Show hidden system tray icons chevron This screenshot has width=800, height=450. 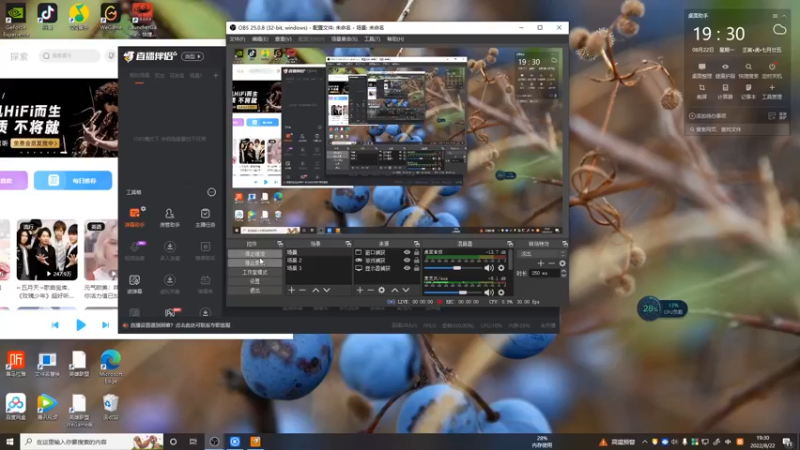[x=644, y=442]
